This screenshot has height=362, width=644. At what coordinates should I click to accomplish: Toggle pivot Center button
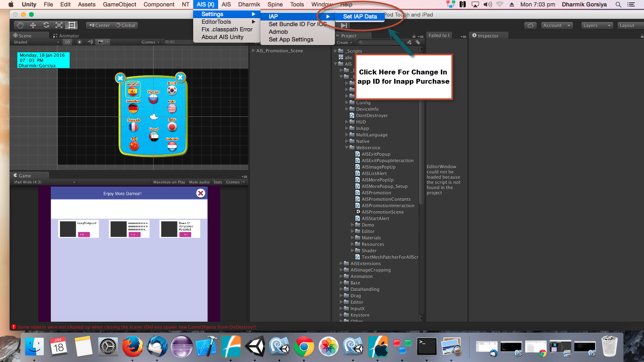[x=99, y=25]
